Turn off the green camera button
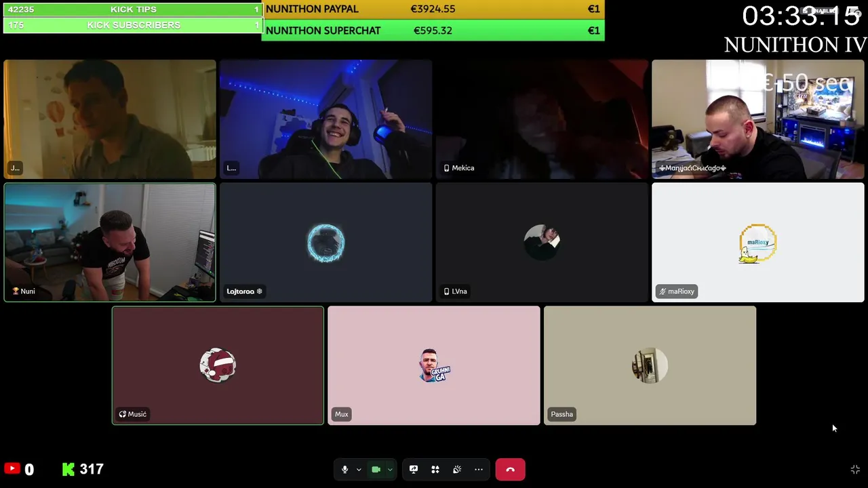Viewport: 868px width, 488px height. 376,469
